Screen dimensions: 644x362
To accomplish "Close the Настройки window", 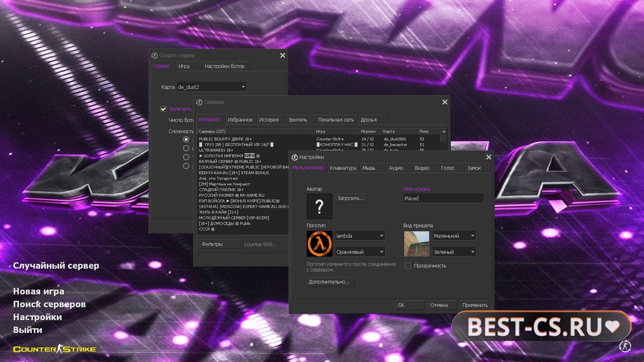I will [488, 157].
